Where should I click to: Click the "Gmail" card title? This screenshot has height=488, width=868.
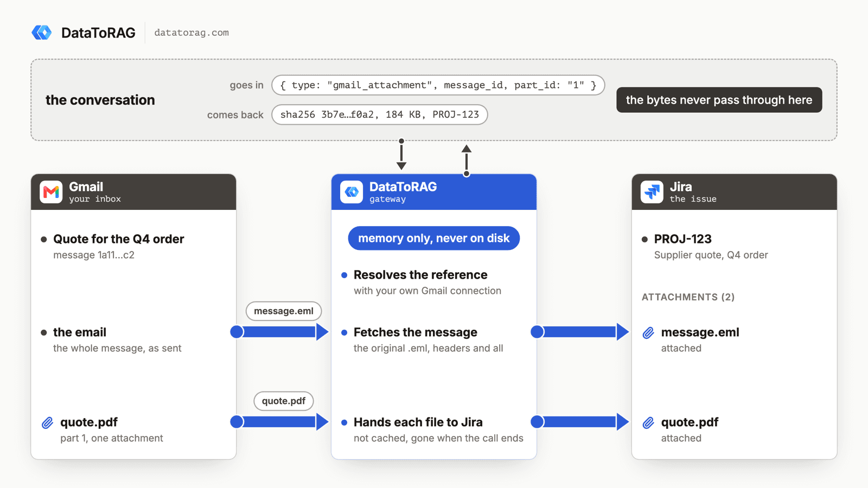click(86, 187)
